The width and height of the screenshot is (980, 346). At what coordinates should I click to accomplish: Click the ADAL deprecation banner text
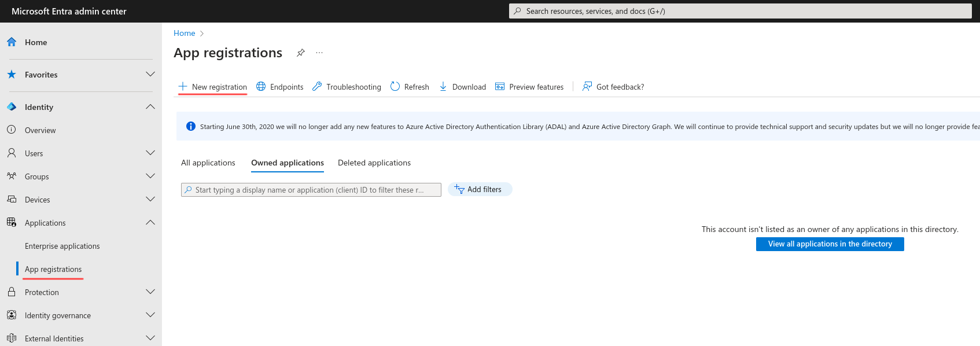[590, 126]
